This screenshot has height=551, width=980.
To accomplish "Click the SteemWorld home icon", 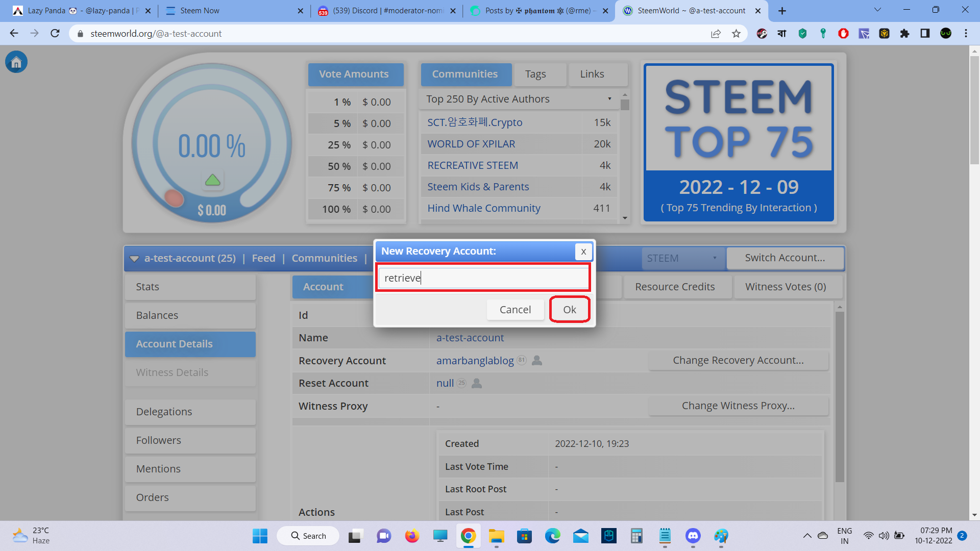I will pos(16,62).
